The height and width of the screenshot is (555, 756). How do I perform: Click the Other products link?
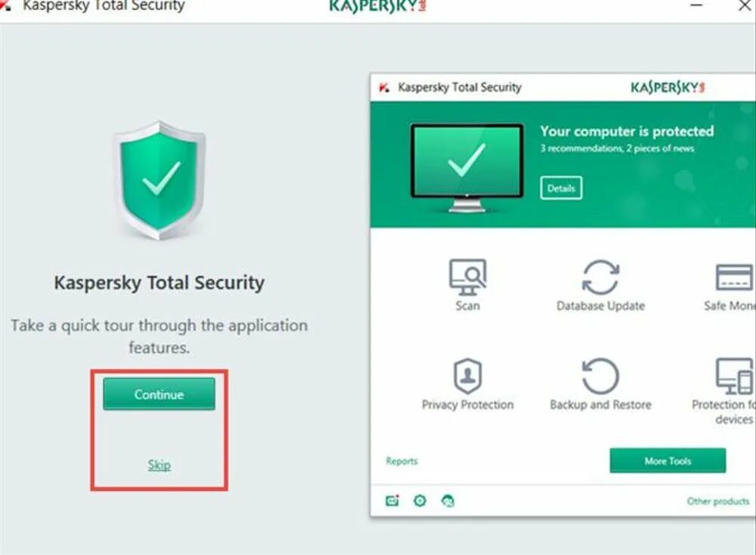pyautogui.click(x=718, y=501)
